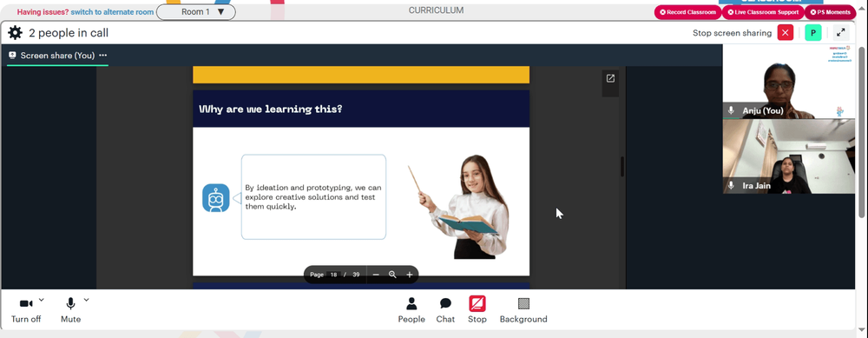
Task: Pop out the shared document
Action: pyautogui.click(x=610, y=79)
